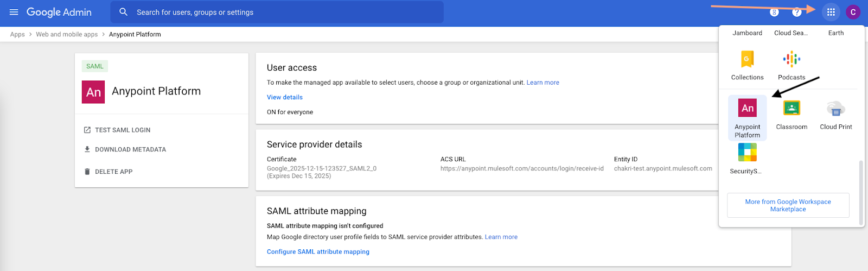Go to Web and mobile apps breadcrumb
Image resolution: width=868 pixels, height=271 pixels.
67,34
